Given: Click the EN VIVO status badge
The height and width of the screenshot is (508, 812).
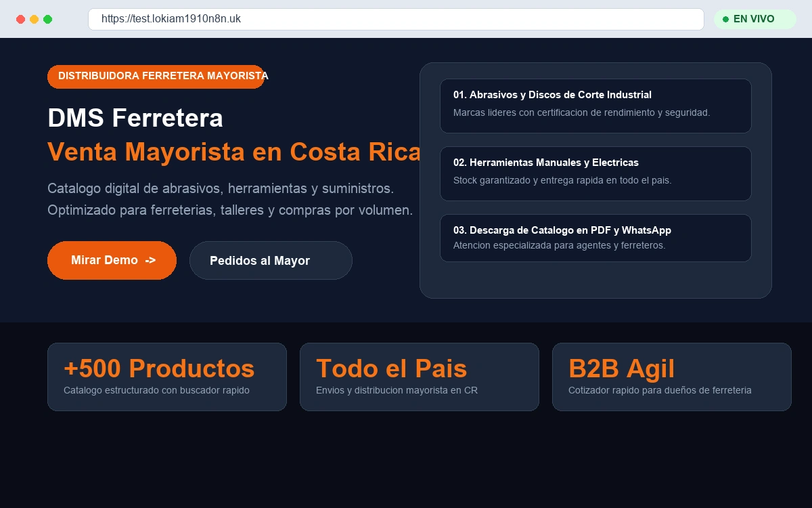Looking at the screenshot, I should pos(755,19).
